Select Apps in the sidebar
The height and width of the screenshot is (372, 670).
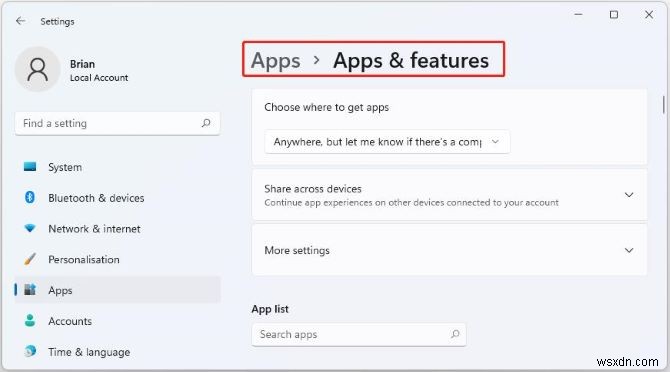pos(118,290)
